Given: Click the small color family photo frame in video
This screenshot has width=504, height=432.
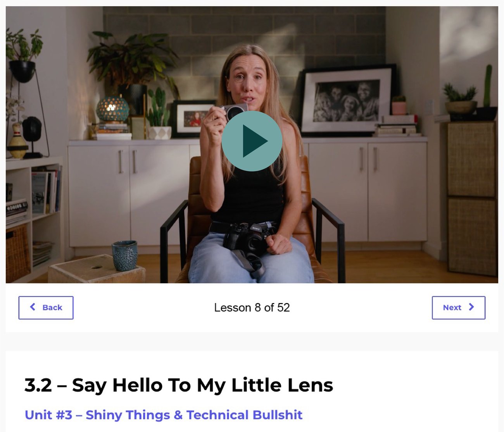Looking at the screenshot, I should (x=193, y=118).
